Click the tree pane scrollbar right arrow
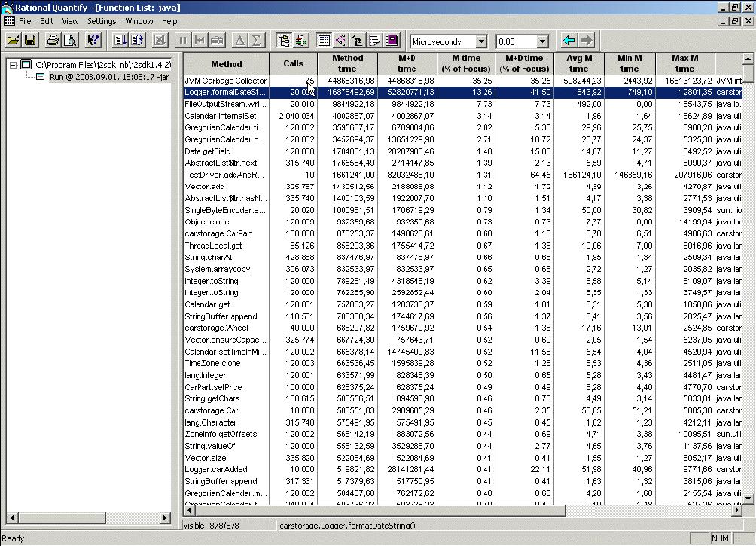756x546 pixels. click(165, 517)
